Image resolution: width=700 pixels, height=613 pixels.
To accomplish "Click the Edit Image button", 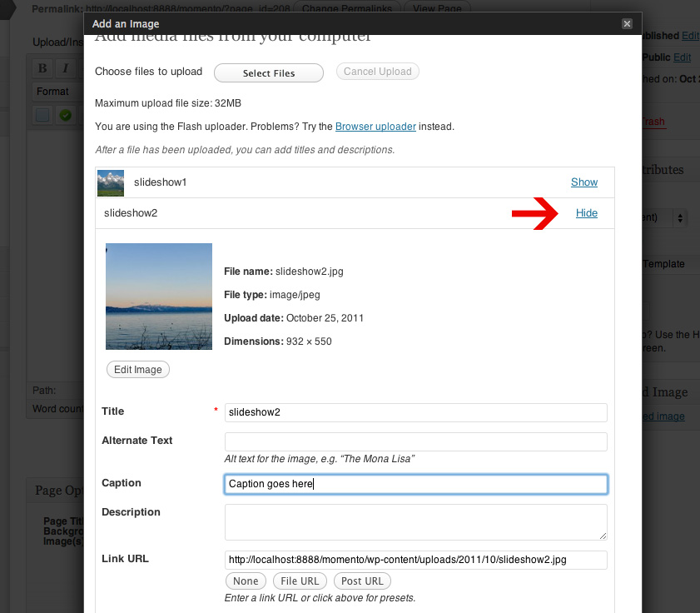I will 138,369.
